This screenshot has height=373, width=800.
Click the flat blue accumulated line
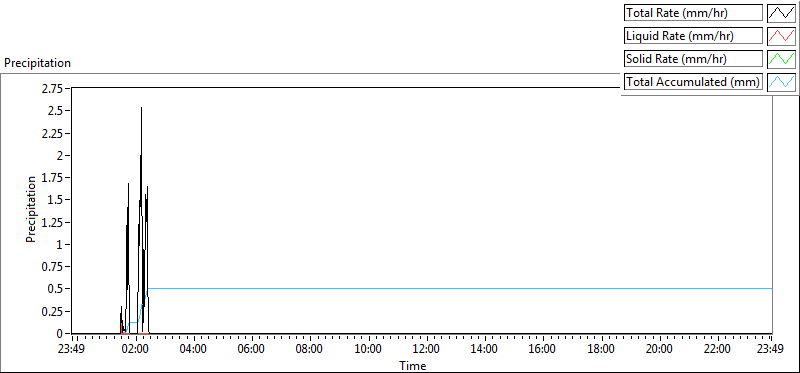(x=459, y=289)
